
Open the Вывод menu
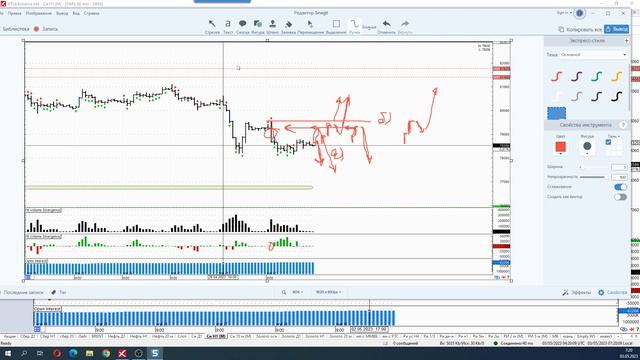coord(62,13)
